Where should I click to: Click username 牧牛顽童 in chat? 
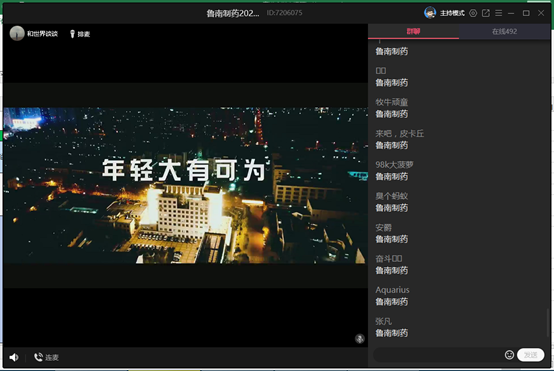tap(391, 102)
